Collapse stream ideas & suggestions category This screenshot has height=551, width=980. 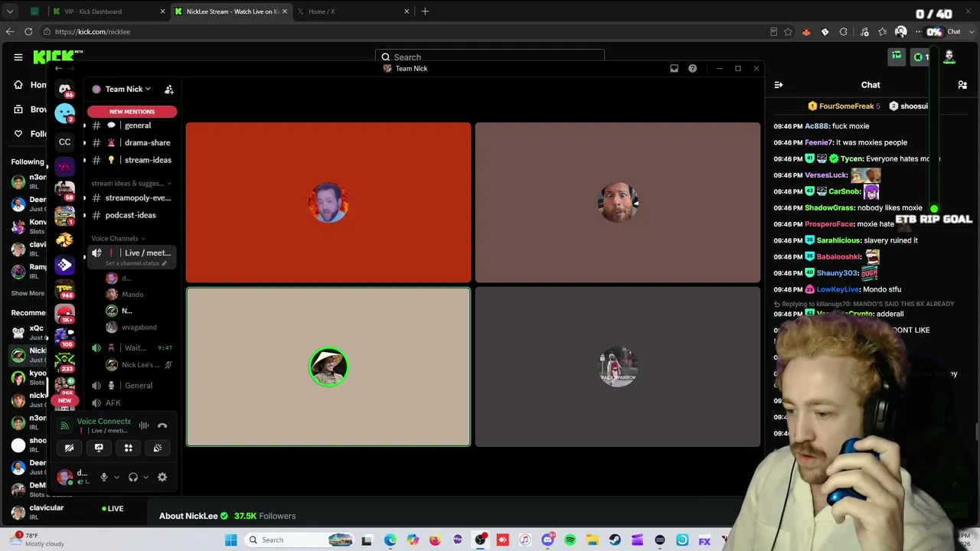point(131,183)
